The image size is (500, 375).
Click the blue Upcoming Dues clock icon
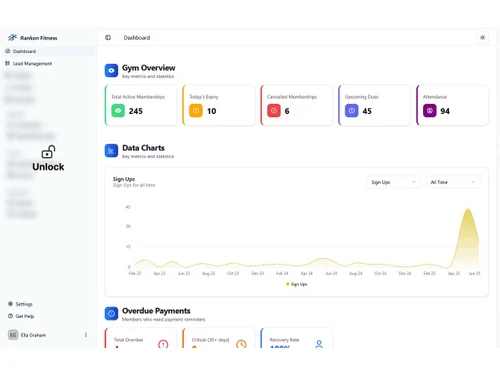[352, 111]
